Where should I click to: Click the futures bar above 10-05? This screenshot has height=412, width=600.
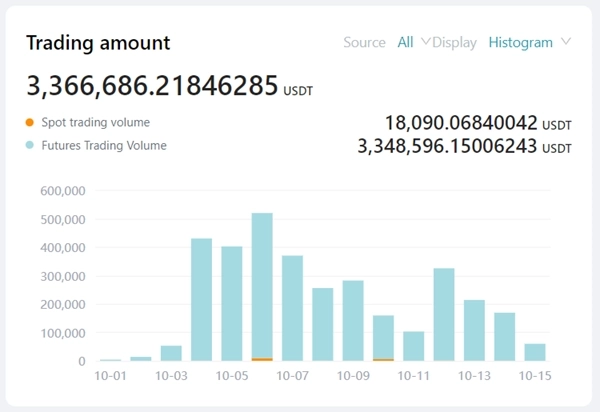(x=232, y=303)
